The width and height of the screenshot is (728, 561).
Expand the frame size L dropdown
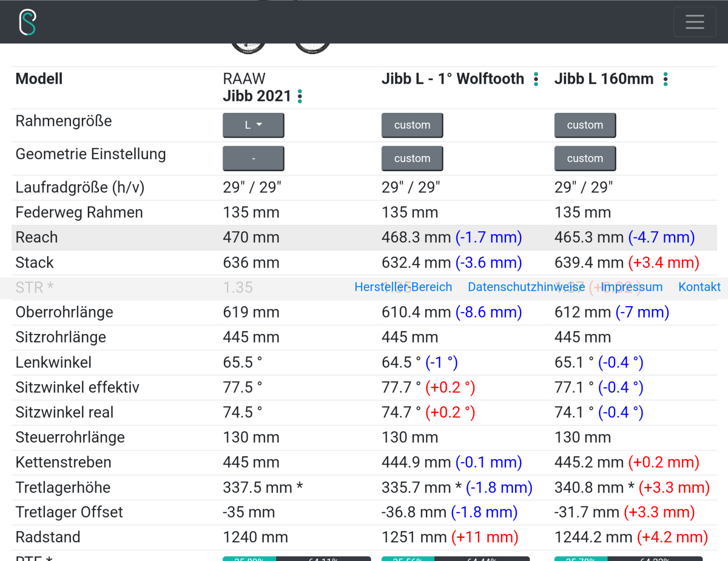pos(253,125)
